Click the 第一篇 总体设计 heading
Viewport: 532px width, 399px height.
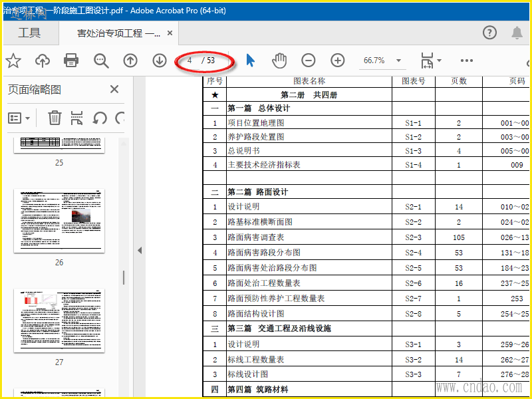[259, 108]
